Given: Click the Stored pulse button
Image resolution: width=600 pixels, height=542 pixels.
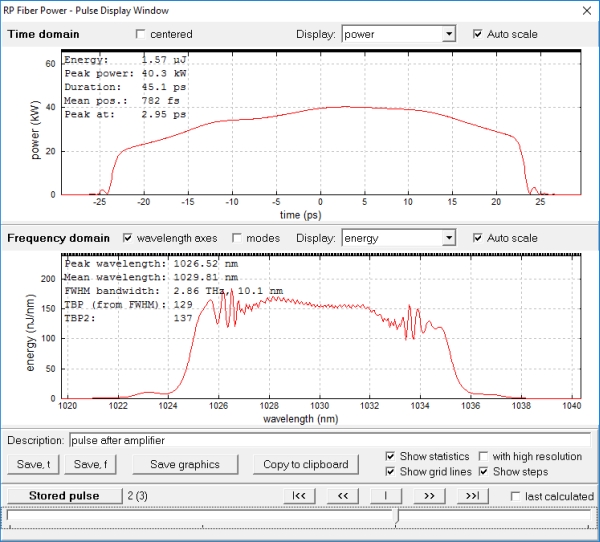Looking at the screenshot, I should 63,496.
